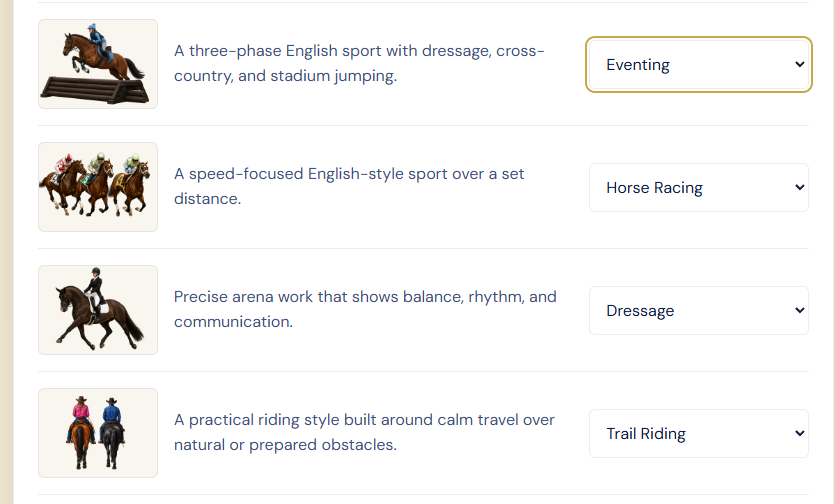Click the chevron arrow on the Eventing select
This screenshot has height=504, width=835.
(x=799, y=64)
